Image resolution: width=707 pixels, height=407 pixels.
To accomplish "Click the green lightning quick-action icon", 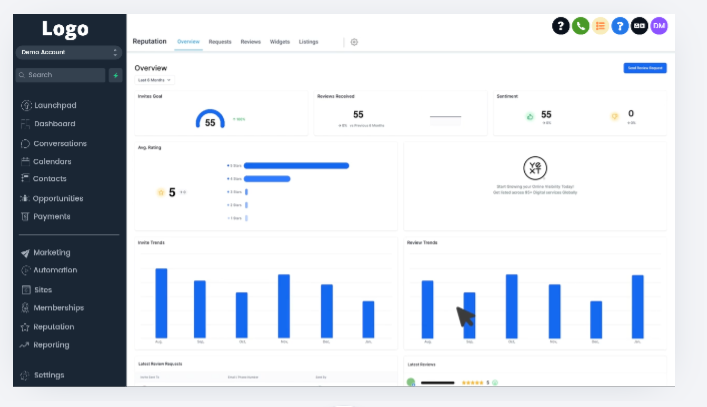I will tap(116, 75).
